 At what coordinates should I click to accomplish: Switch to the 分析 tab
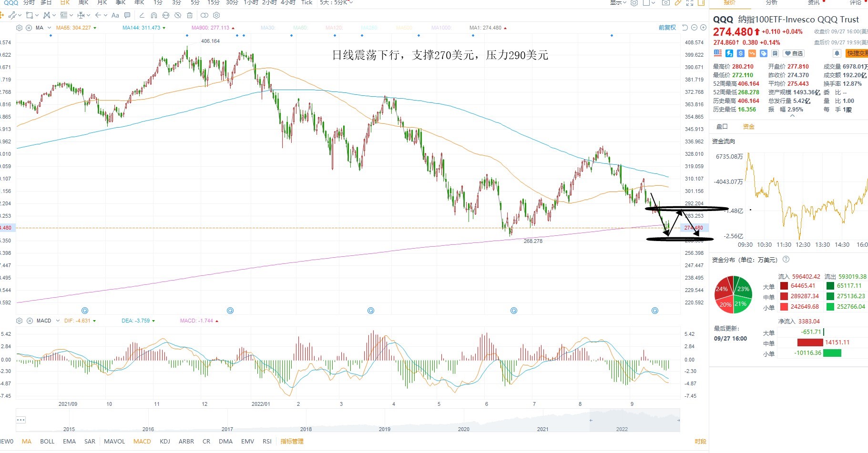(x=771, y=2)
